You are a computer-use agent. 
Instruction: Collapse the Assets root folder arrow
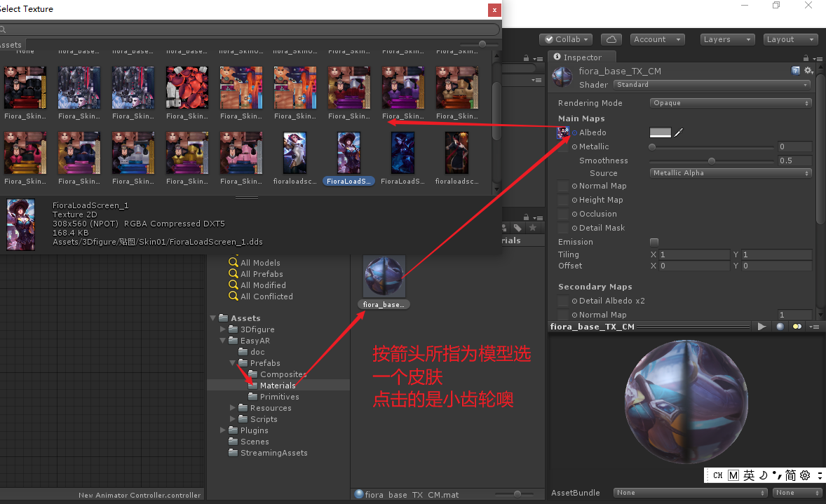pos(213,318)
